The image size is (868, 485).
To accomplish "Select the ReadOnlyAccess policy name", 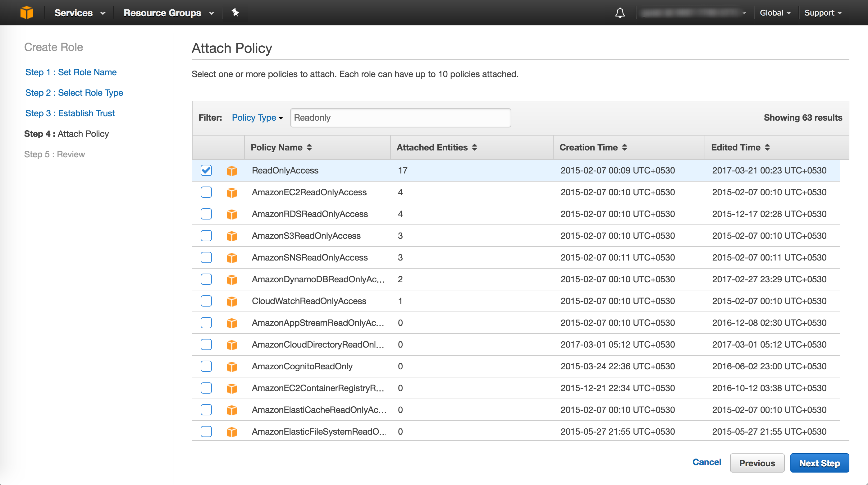I will coord(285,170).
